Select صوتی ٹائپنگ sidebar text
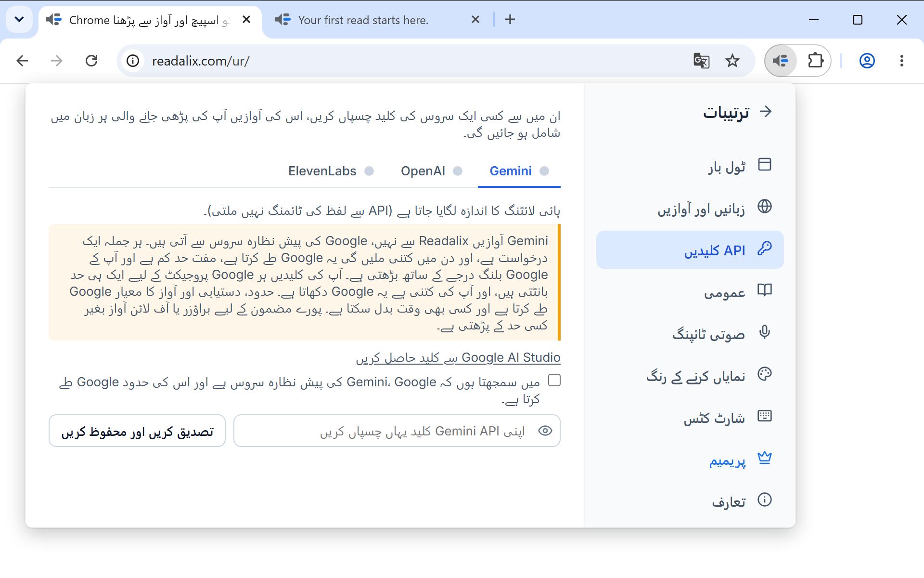Image resolution: width=924 pixels, height=578 pixels. [709, 333]
